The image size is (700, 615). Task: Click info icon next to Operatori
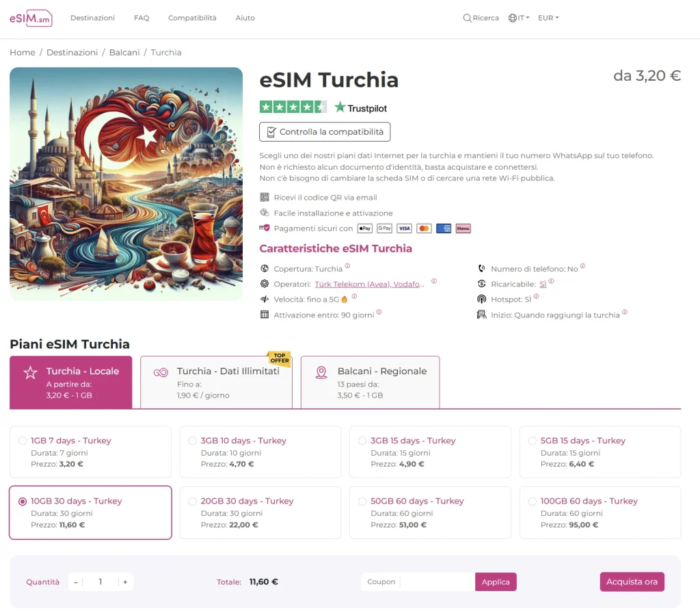click(x=434, y=281)
